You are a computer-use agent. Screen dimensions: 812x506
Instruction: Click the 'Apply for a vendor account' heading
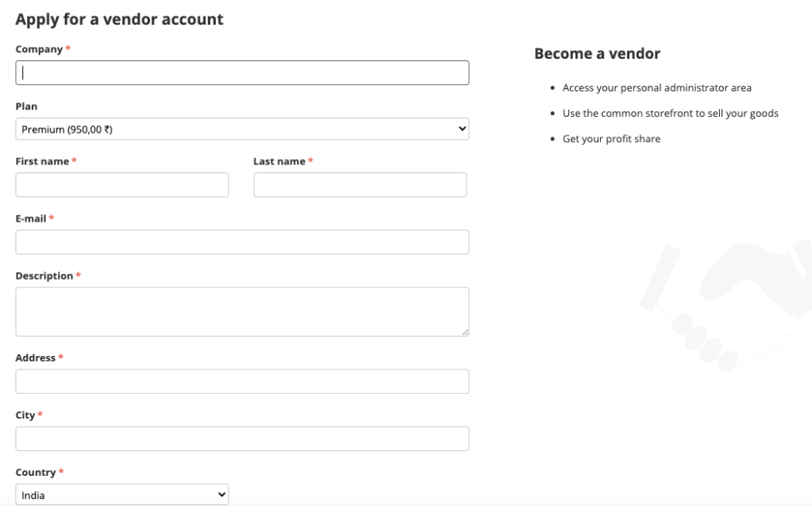pyautogui.click(x=119, y=19)
